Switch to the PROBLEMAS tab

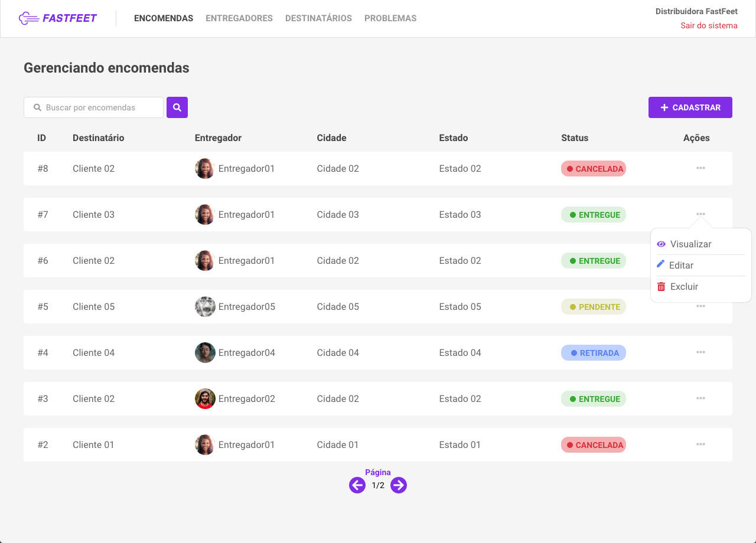pyautogui.click(x=390, y=18)
